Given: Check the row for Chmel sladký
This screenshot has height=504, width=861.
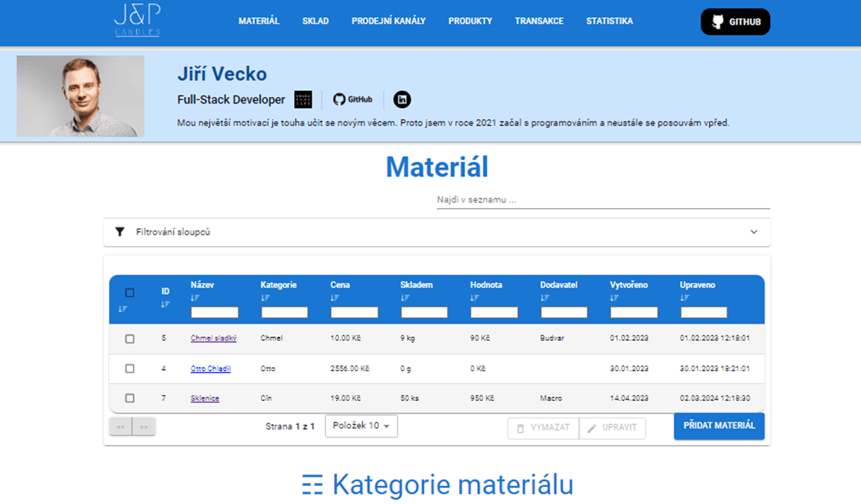Looking at the screenshot, I should click(130, 338).
